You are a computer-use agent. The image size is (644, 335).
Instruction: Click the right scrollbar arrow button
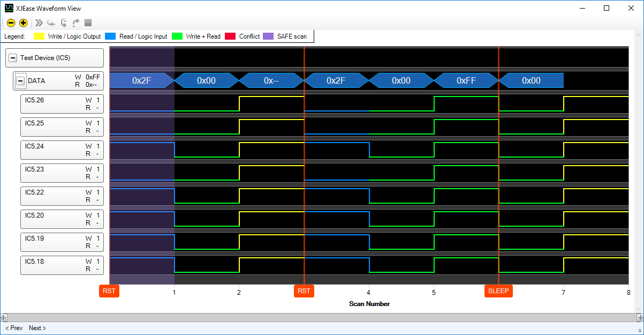pos(640,317)
